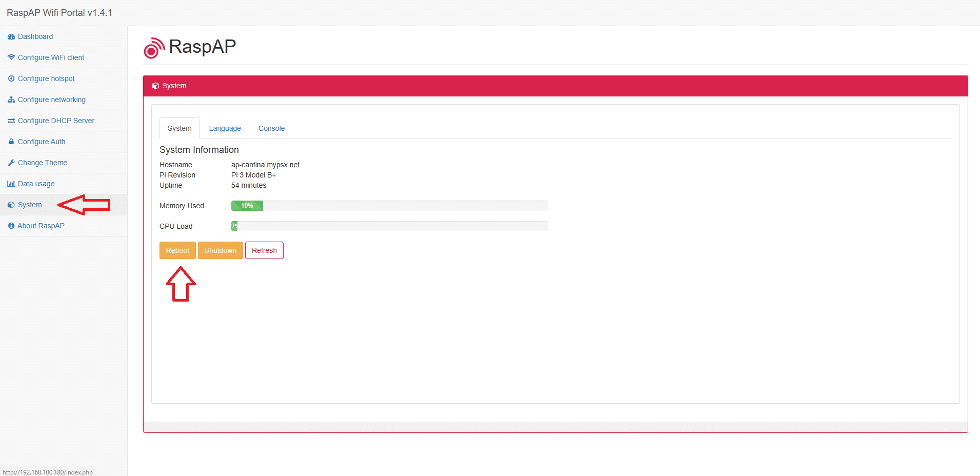Switch to the Language tab
Viewport: 980px width, 476px height.
[225, 128]
